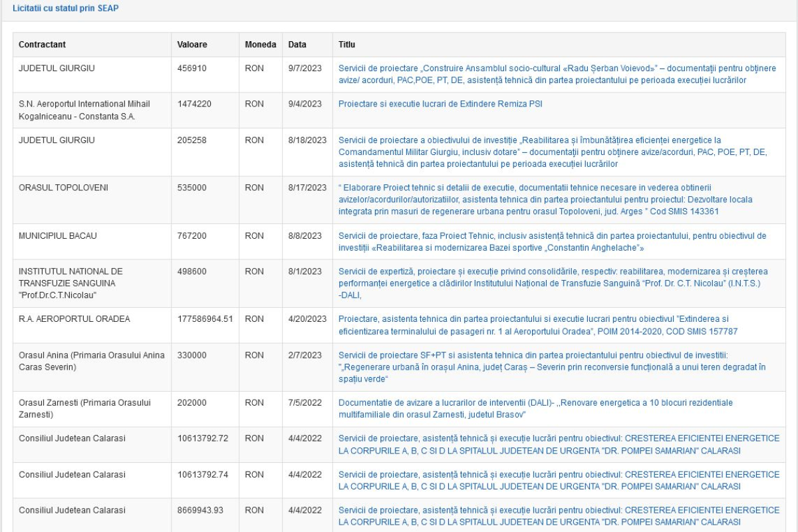Open the Comandamentul Militar Giurgiu tender link
Screen dimensions: 798x532
(552, 152)
